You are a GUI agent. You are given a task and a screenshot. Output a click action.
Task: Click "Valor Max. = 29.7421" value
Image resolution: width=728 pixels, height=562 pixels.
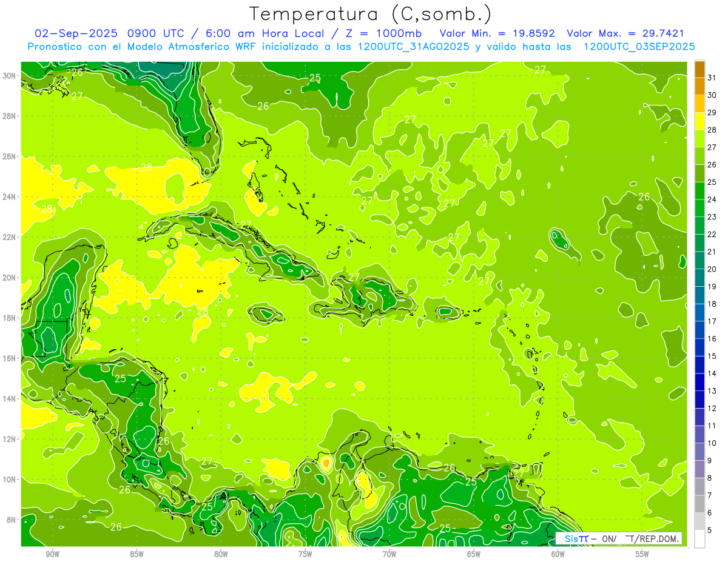[625, 34]
